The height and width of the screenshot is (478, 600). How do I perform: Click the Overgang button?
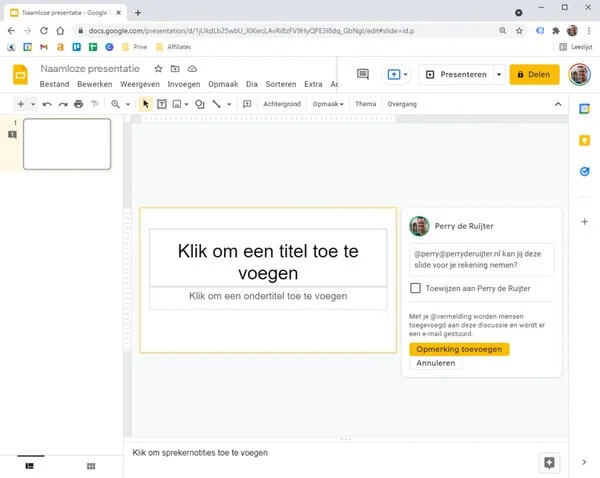pos(402,104)
